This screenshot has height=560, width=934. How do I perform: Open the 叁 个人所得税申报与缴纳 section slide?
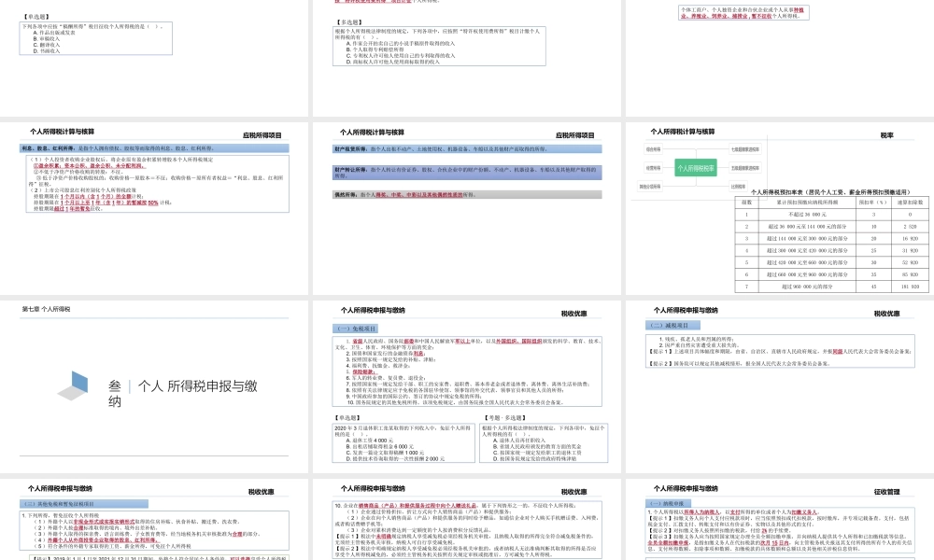pos(155,386)
